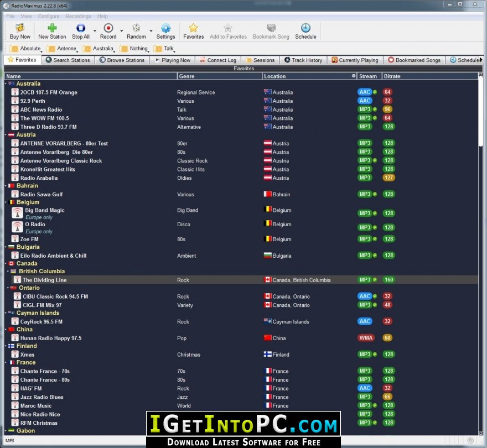This screenshot has width=487, height=448.
Task: Open the Talk favorites folder
Action: [164, 49]
